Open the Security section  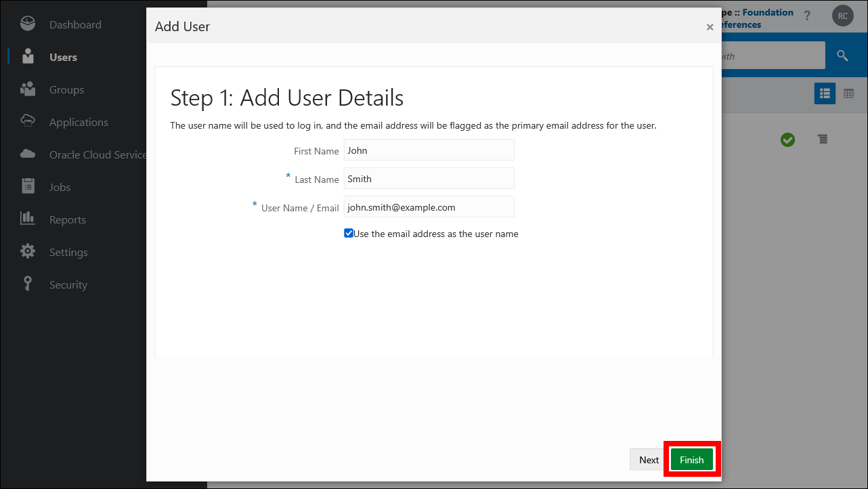point(68,284)
